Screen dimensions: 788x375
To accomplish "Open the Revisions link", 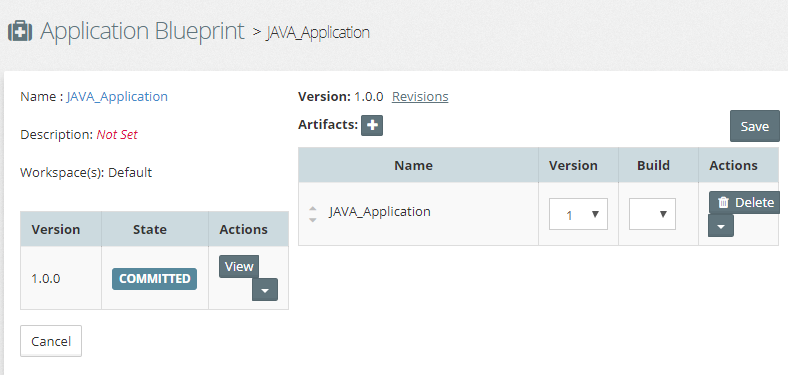I will click(420, 96).
